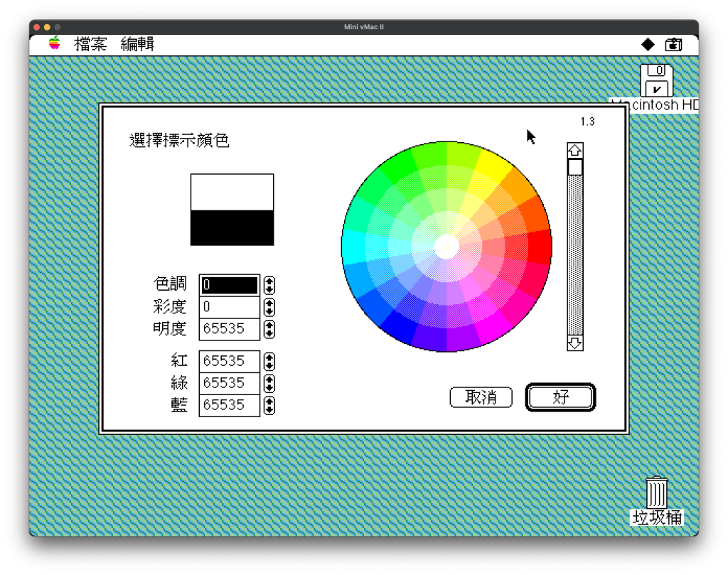Click the scrollbar up arrow beside color wheel
This screenshot has width=728, height=575.
point(574,151)
